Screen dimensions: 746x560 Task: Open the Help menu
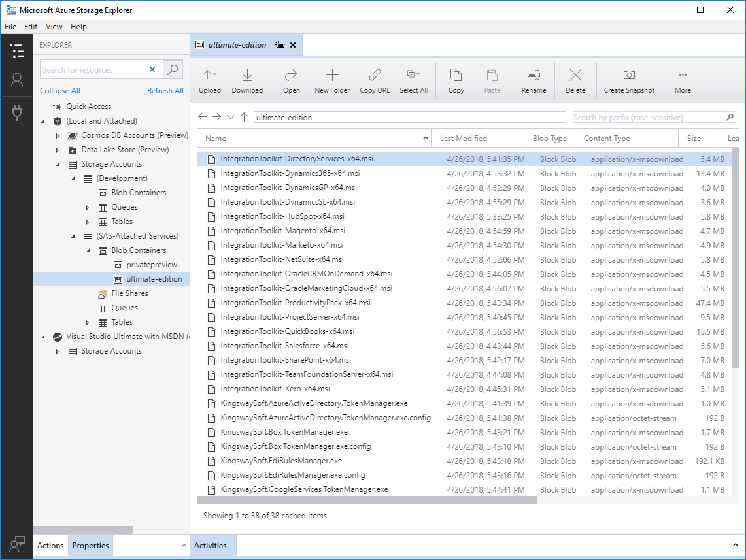(x=78, y=27)
